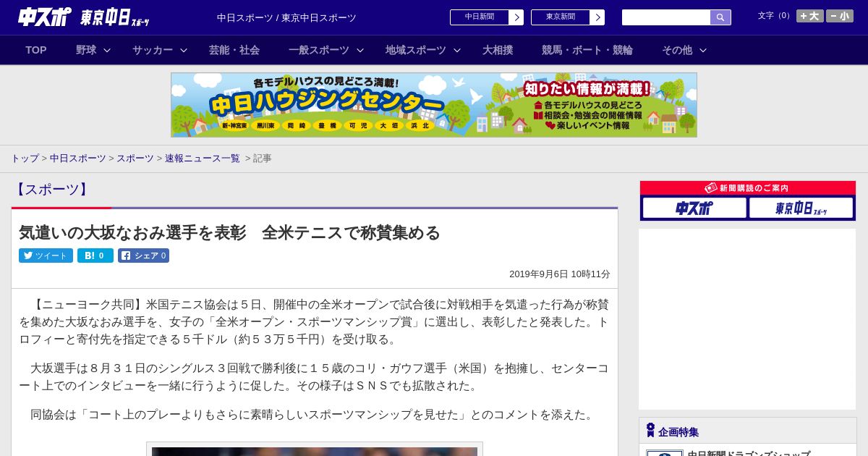Follow the トップ breadcrumb link
Screen dimensions: 868x456
(x=25, y=158)
